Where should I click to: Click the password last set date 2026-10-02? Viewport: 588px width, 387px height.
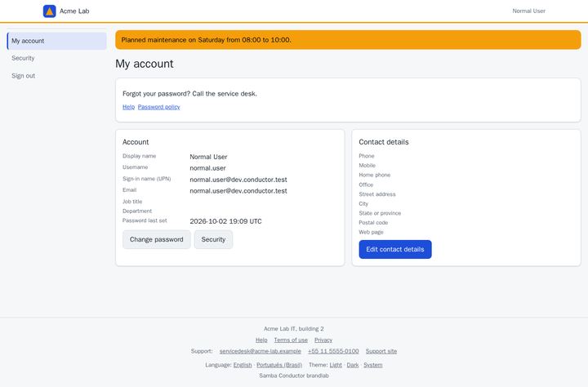[225, 221]
